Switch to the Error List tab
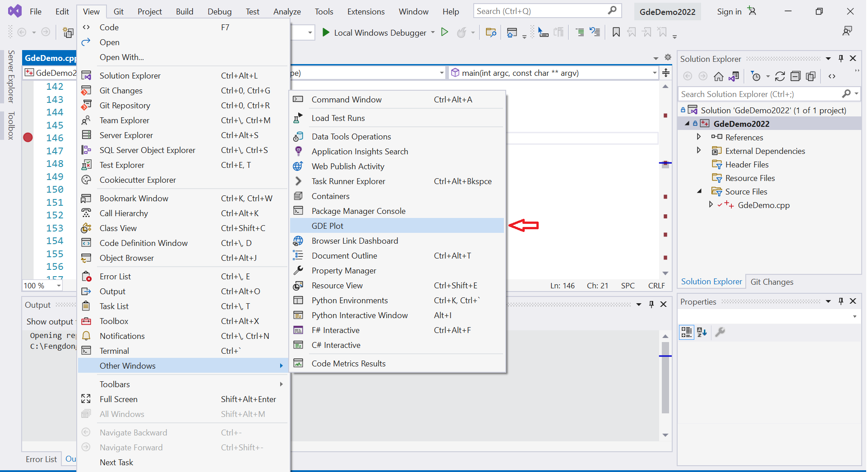 (x=41, y=459)
